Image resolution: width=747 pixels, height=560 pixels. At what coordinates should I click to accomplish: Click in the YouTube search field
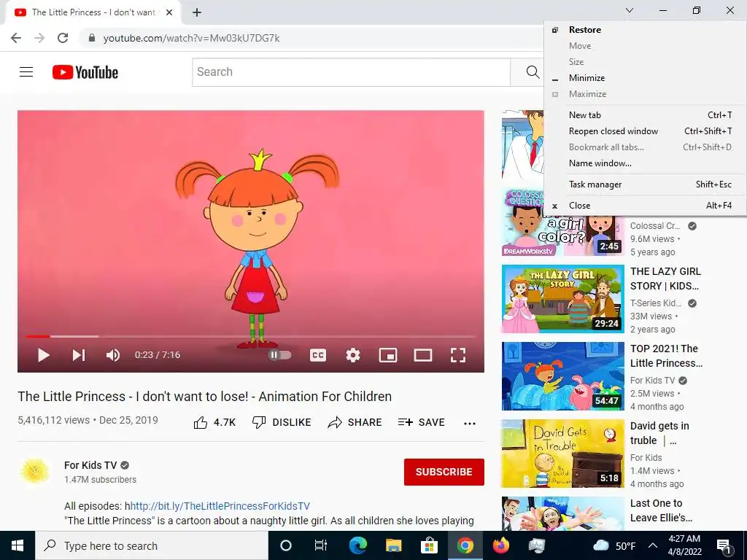pyautogui.click(x=351, y=72)
